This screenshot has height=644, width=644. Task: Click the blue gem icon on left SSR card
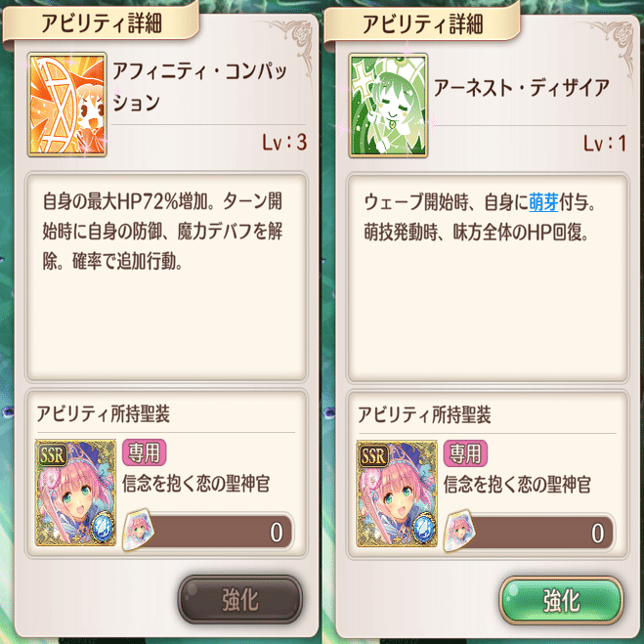pyautogui.click(x=101, y=527)
